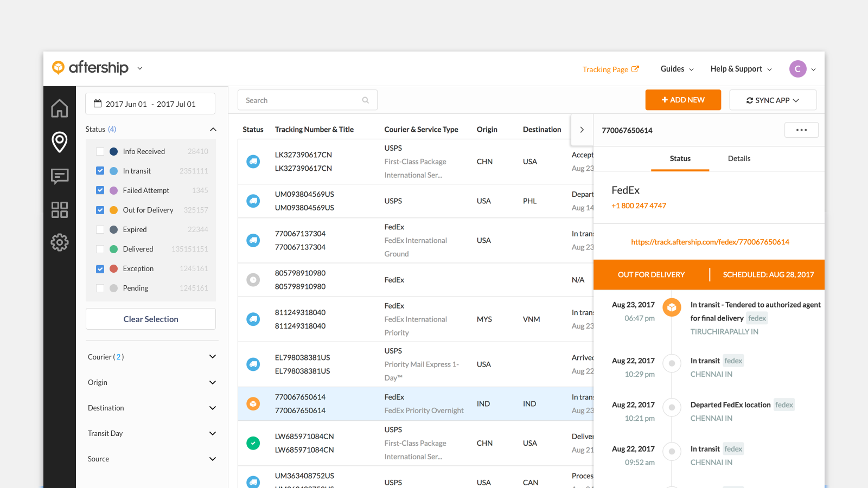Click the external link icon by Tracking Page
The height and width of the screenshot is (488, 868).
click(635, 69)
